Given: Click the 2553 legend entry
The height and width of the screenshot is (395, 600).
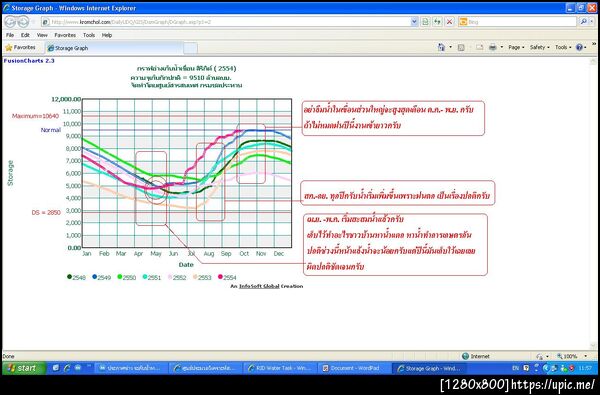Looking at the screenshot, I should click(202, 277).
